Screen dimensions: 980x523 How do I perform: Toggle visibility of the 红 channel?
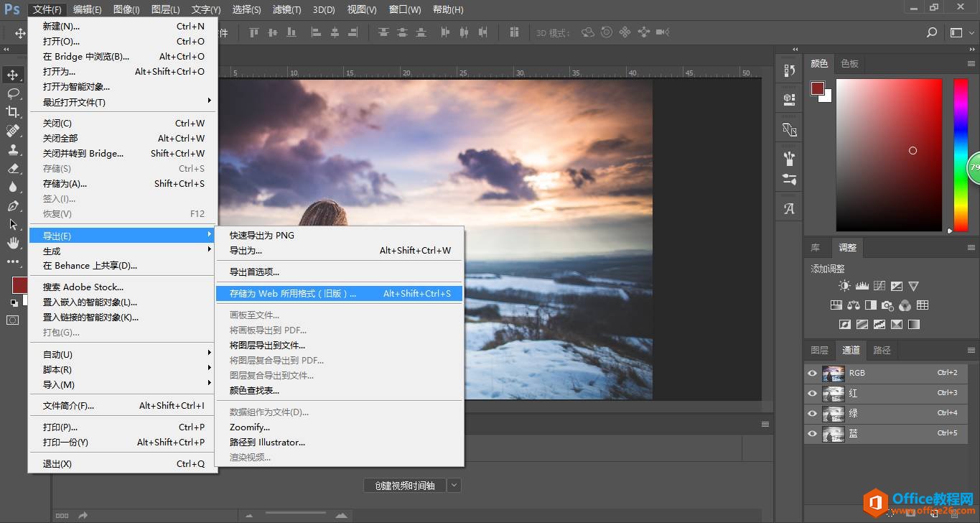812,394
